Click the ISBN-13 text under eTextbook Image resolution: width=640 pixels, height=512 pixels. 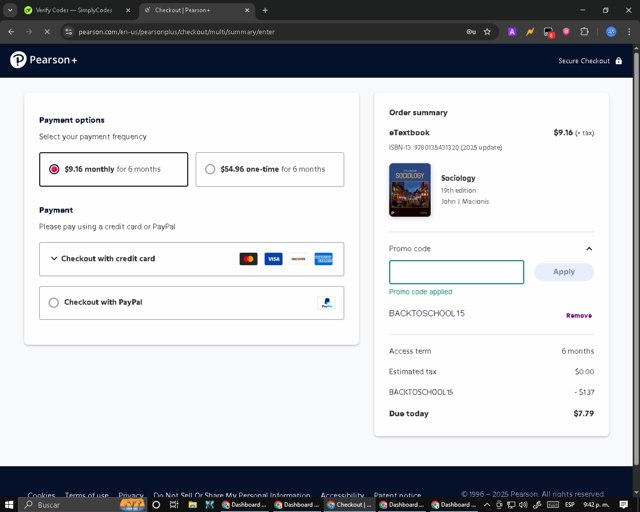(445, 147)
